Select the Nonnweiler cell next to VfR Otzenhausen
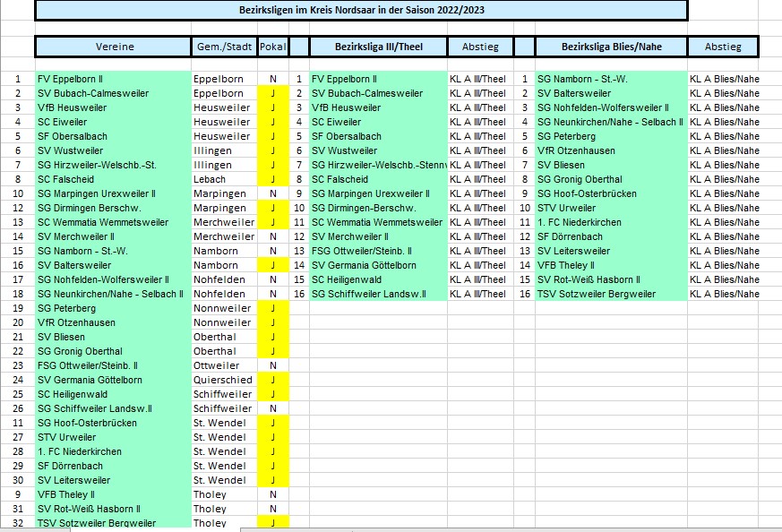The width and height of the screenshot is (782, 532). point(225,322)
